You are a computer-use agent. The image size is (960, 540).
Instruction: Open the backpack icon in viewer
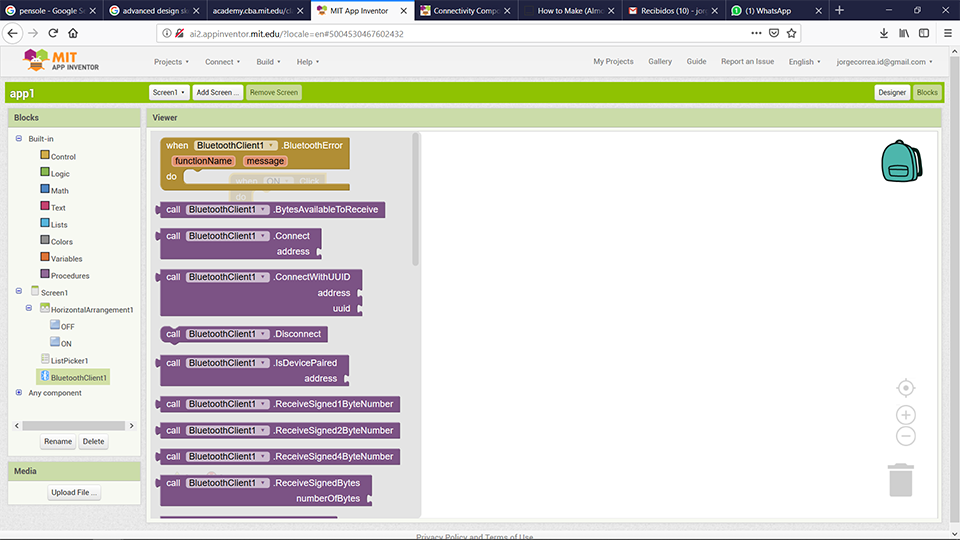(901, 161)
